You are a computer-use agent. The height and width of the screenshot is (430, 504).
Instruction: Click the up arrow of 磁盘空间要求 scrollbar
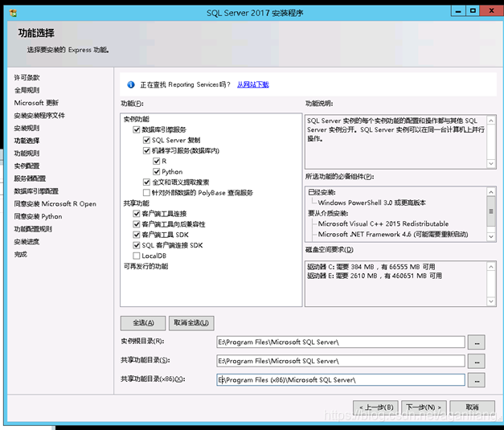tap(491, 267)
